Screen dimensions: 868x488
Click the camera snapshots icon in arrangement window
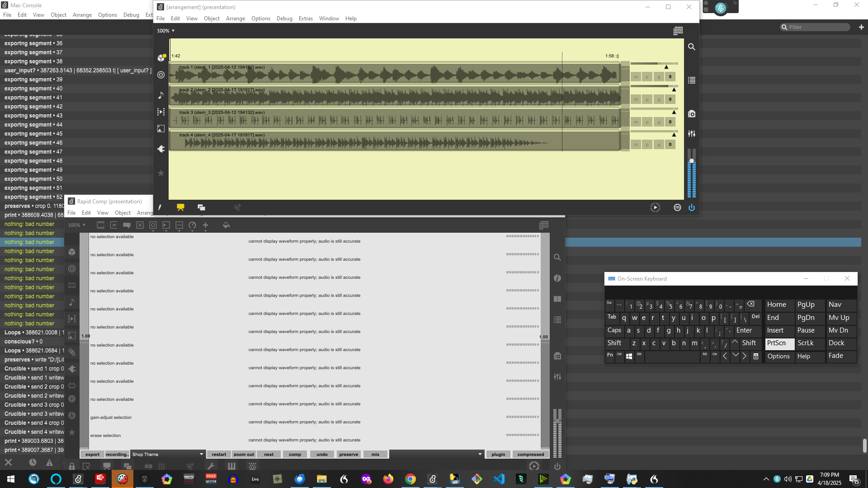[x=691, y=114]
